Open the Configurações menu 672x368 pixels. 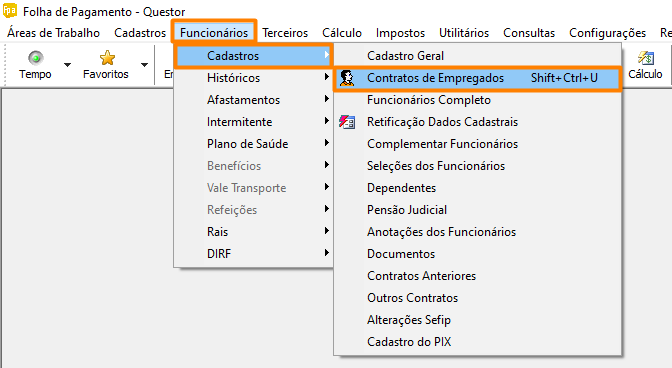click(607, 33)
